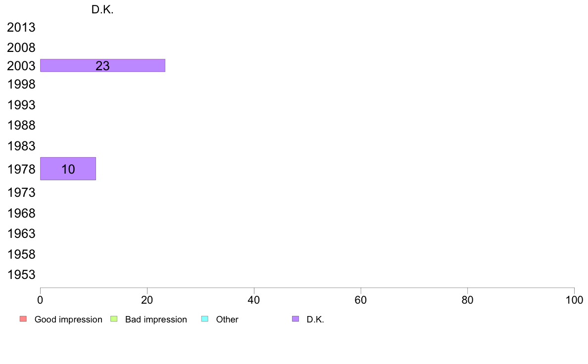The image size is (588, 364).
Task: Click the Bad impression legend label
Action: 156,319
